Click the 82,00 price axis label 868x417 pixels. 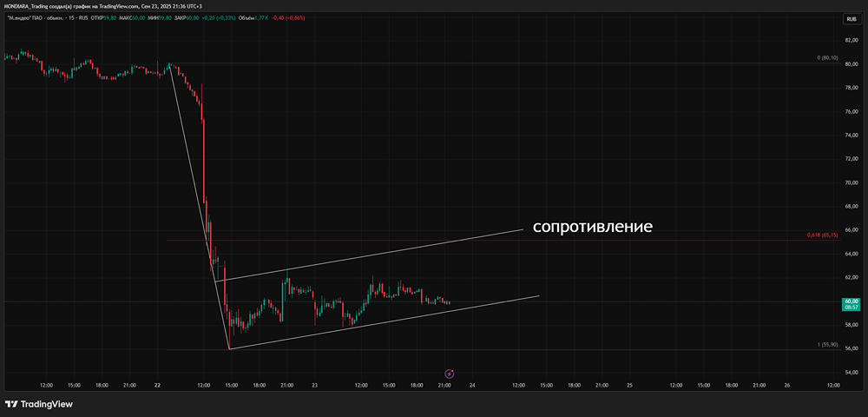click(851, 41)
